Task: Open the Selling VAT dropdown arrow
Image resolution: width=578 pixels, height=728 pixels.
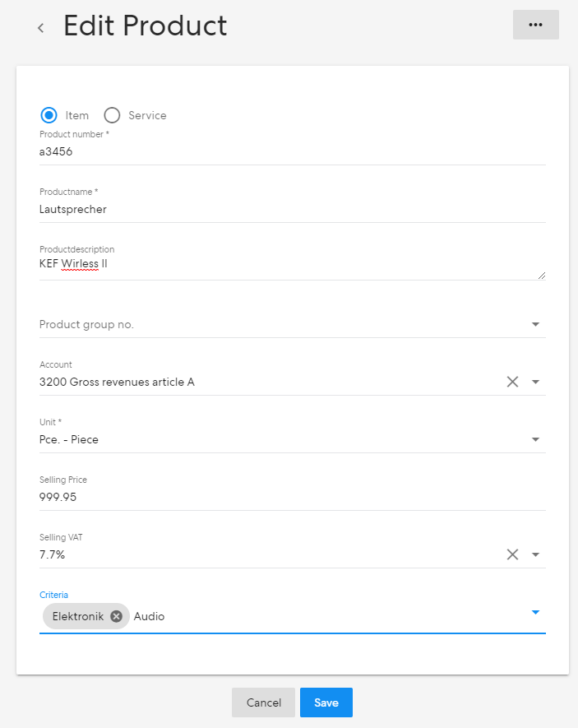Action: click(535, 554)
